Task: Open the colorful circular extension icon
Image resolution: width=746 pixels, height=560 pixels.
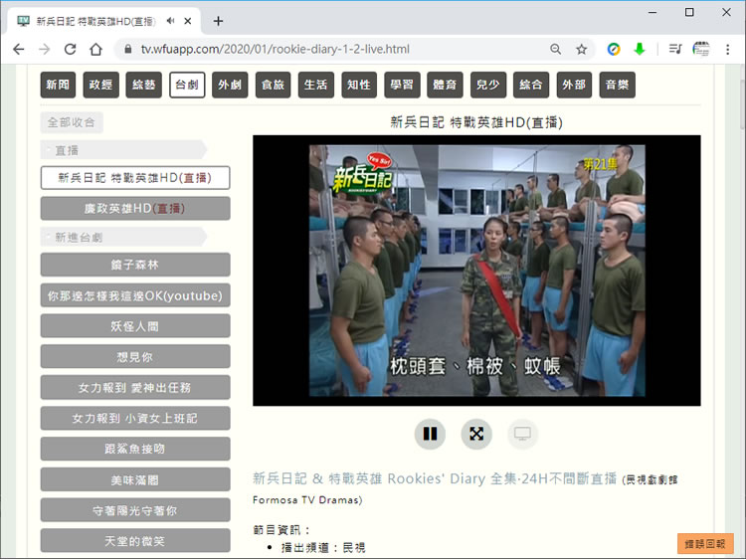Action: pyautogui.click(x=614, y=49)
